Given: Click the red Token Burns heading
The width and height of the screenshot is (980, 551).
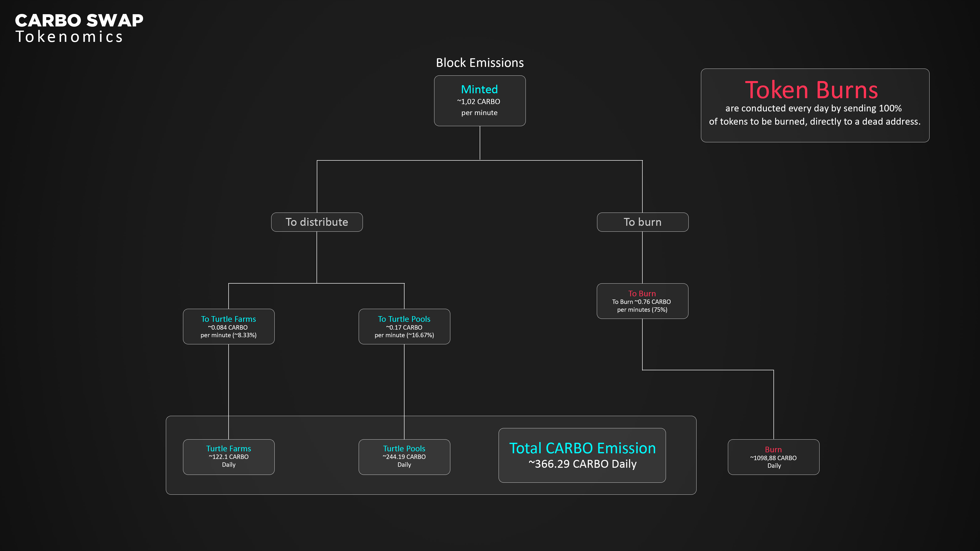Looking at the screenshot, I should click(x=811, y=90).
